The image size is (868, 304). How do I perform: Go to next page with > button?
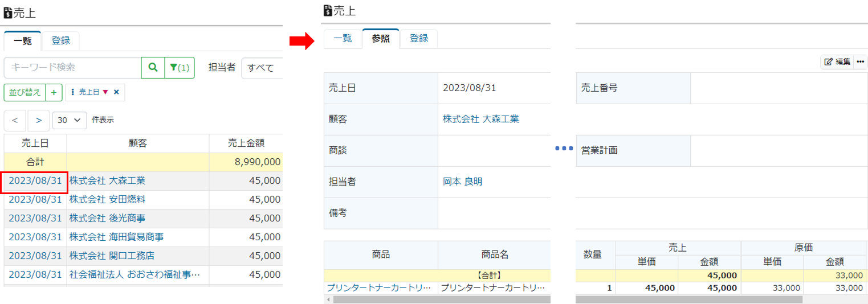click(38, 120)
